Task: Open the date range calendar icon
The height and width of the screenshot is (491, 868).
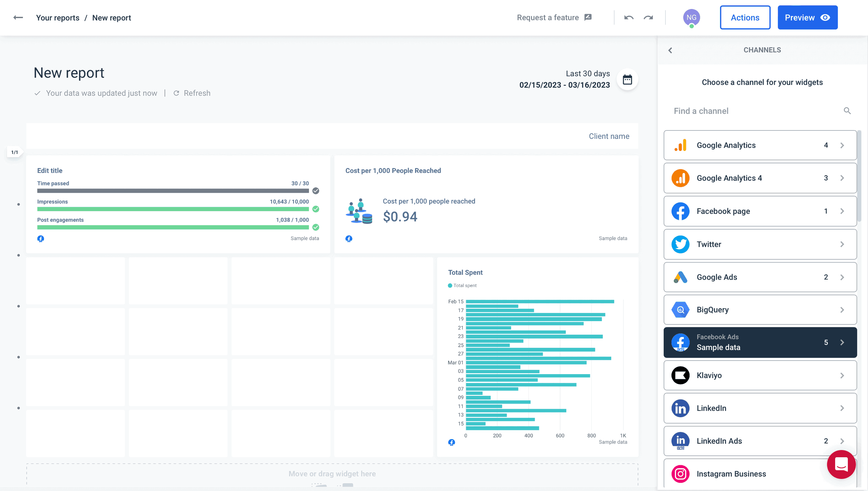Action: [627, 79]
